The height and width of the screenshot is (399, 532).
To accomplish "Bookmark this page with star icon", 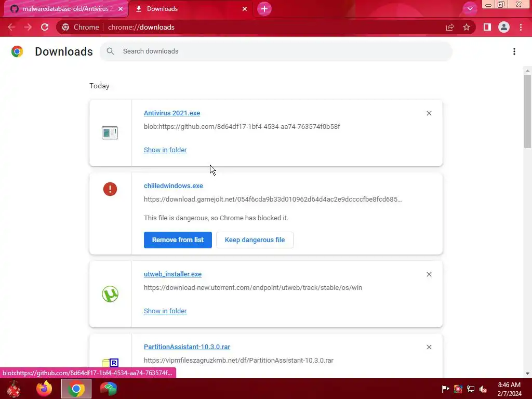I will pyautogui.click(x=467, y=27).
